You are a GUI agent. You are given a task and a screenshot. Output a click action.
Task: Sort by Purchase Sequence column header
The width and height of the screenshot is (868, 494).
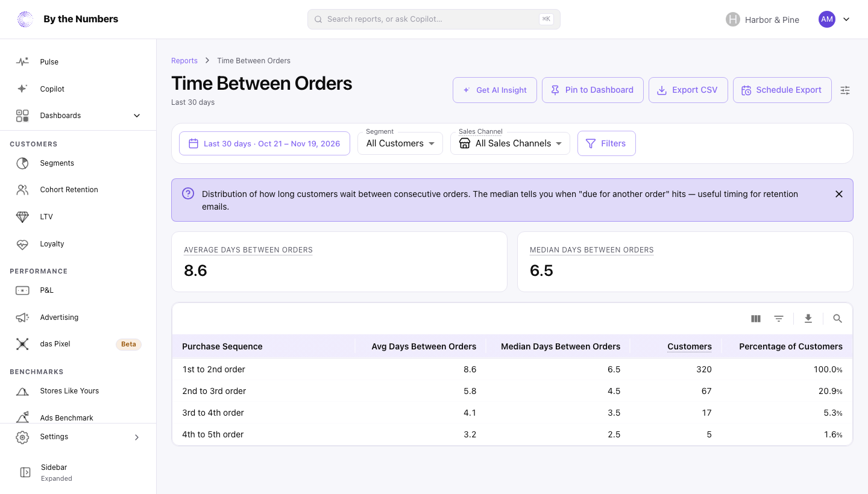[x=222, y=346]
